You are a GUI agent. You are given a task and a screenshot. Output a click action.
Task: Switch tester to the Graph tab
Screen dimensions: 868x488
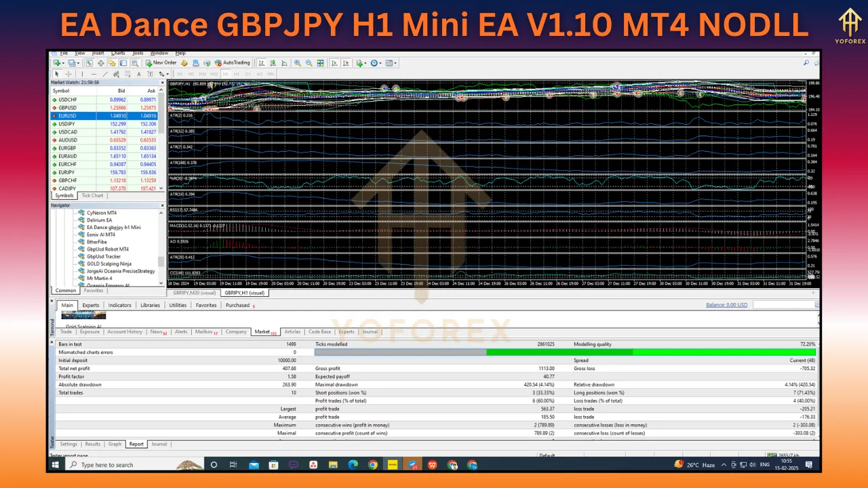(x=115, y=445)
